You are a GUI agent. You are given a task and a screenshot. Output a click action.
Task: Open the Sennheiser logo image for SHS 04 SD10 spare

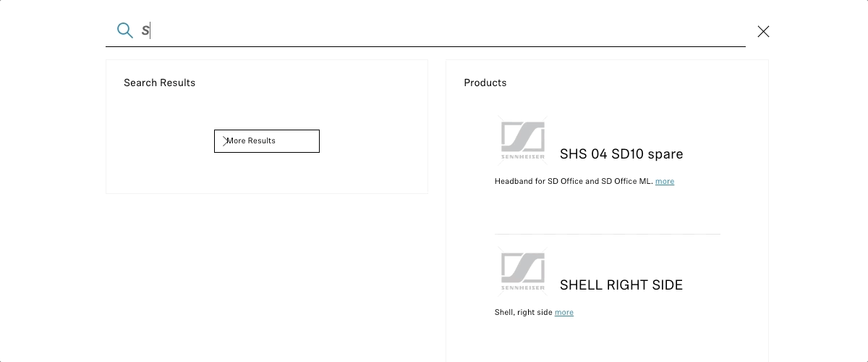523,140
